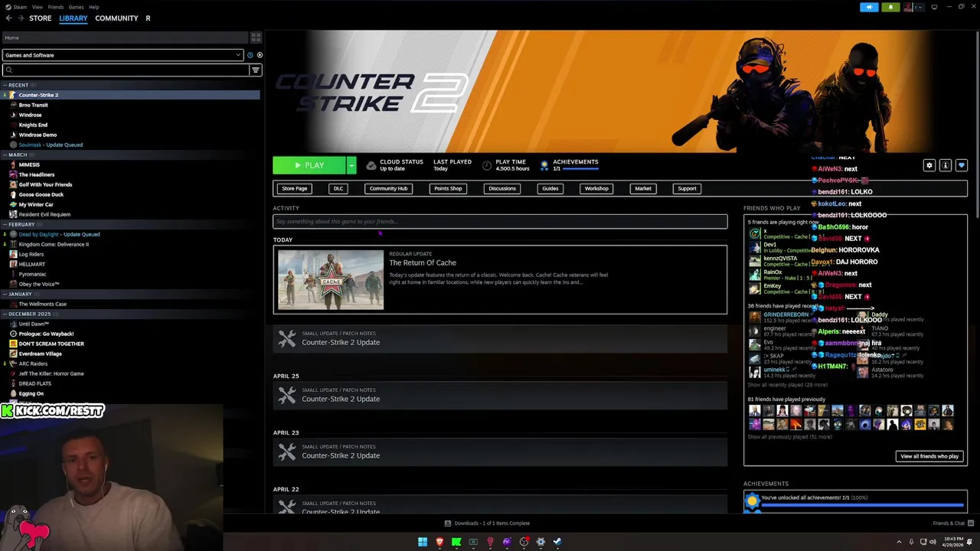Open the Steam announcements megaphone

(869, 7)
